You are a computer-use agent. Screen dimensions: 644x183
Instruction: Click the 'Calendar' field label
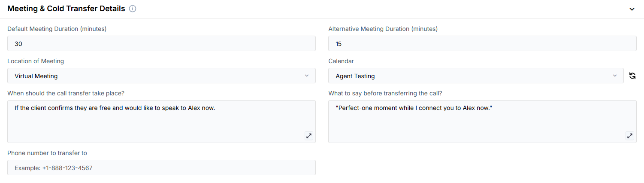pos(341,61)
